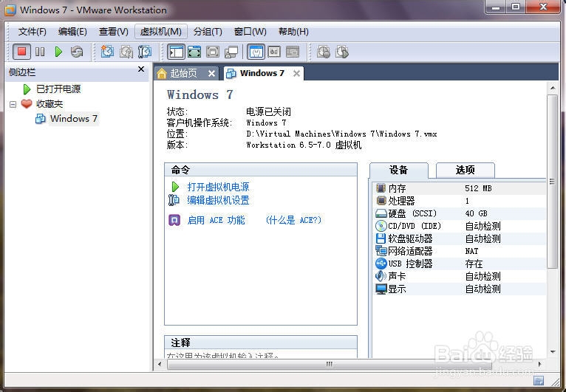This screenshot has width=566, height=392.
Task: Select 已打开电源 in the sidebar
Action: pyautogui.click(x=58, y=89)
